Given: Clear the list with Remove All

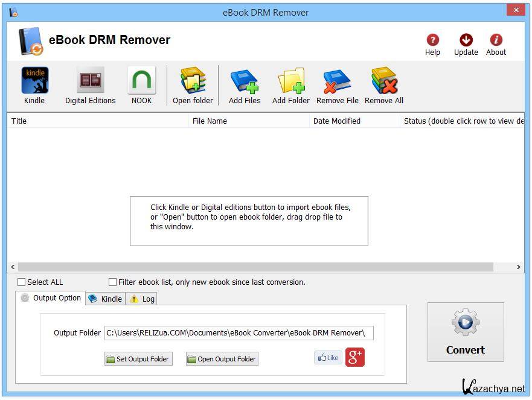Looking at the screenshot, I should 383,81.
